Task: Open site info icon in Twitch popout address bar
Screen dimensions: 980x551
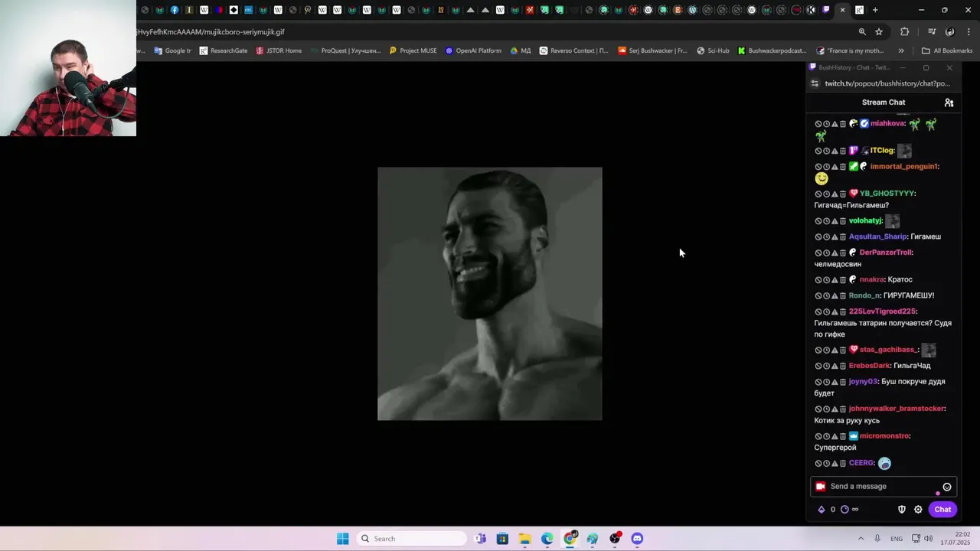Action: click(815, 83)
